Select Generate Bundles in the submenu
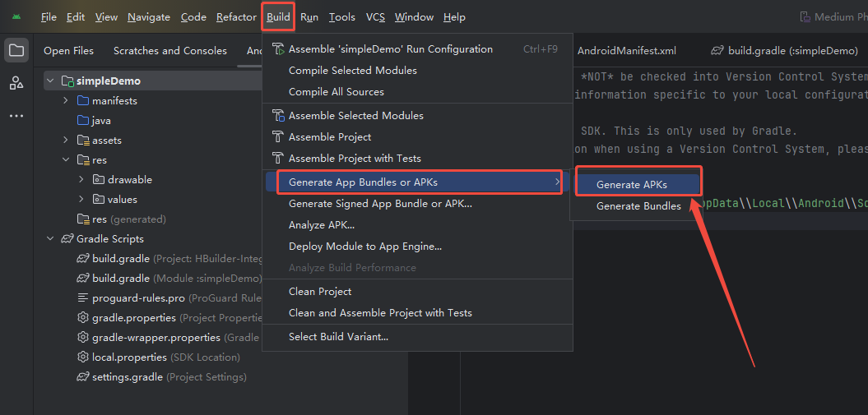Viewport: 868px width, 415px height. [x=638, y=206]
